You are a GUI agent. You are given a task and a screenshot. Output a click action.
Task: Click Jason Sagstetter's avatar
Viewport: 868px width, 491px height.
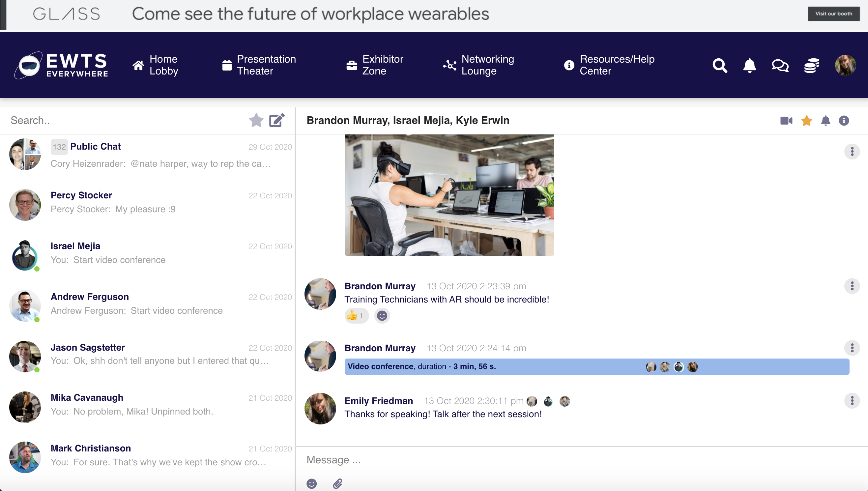25,357
